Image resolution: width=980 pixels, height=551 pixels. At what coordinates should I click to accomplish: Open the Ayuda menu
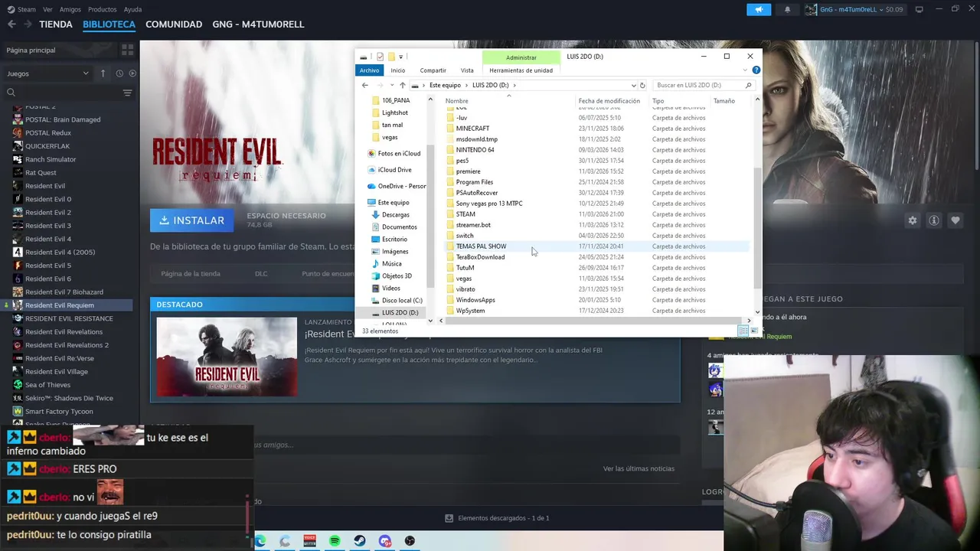coord(132,9)
